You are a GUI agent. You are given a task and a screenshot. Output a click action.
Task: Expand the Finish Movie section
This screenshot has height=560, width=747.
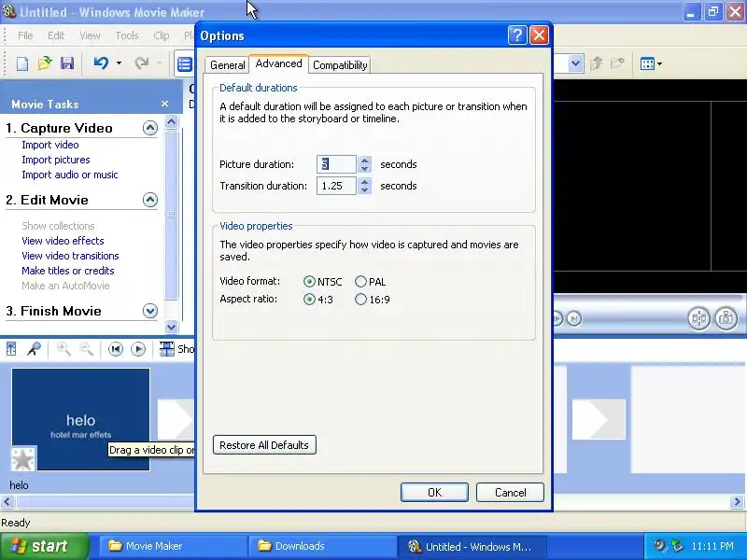[150, 311]
